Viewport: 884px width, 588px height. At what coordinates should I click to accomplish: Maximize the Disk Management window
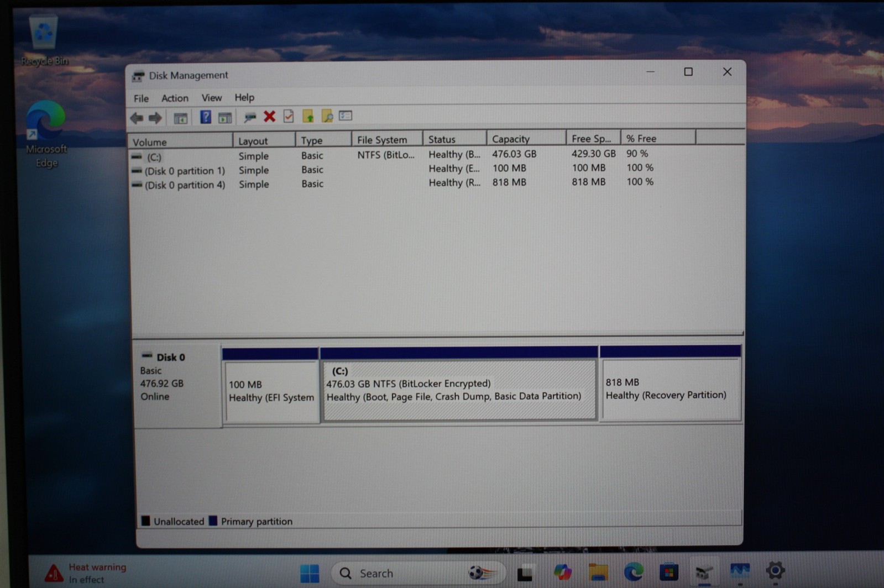[688, 72]
